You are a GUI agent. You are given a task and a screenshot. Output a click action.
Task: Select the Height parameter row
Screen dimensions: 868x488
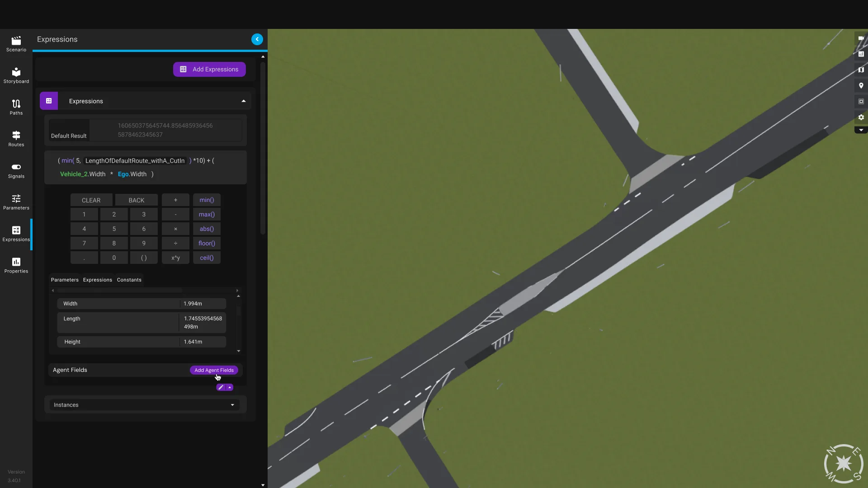click(x=142, y=342)
